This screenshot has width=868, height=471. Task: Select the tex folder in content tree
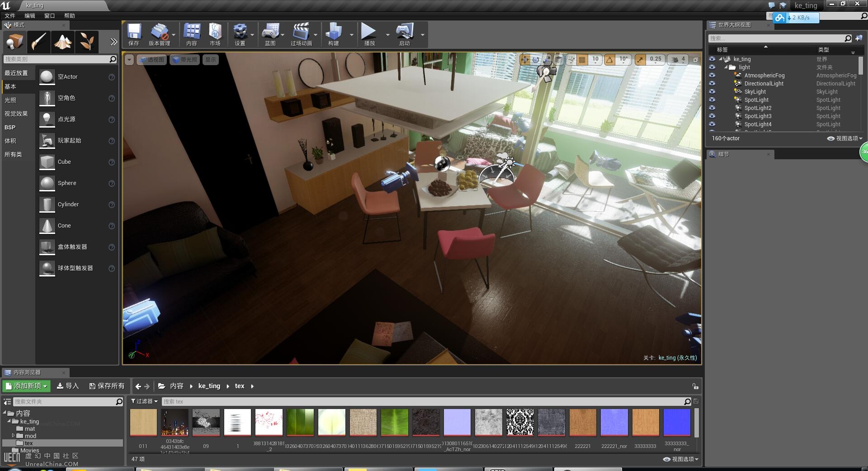(x=63, y=443)
